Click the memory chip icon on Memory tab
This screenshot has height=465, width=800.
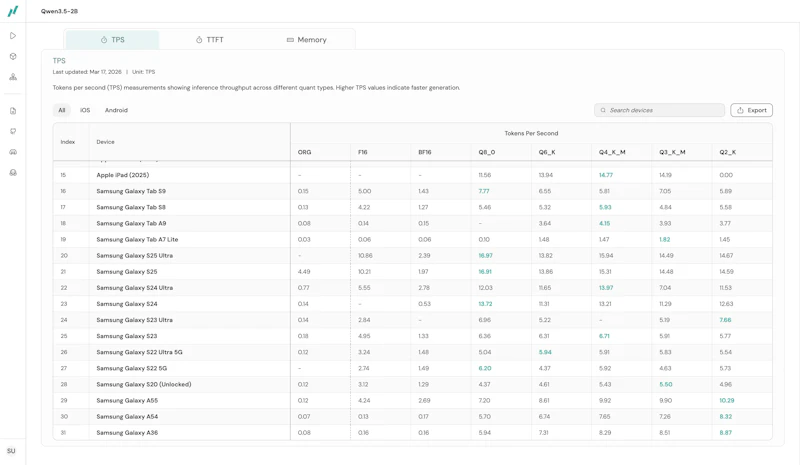[290, 40]
